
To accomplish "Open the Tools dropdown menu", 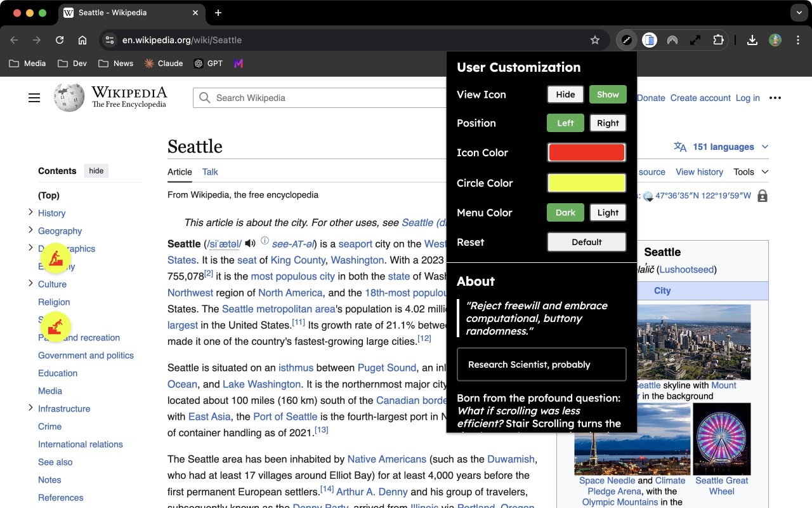I will click(x=751, y=171).
